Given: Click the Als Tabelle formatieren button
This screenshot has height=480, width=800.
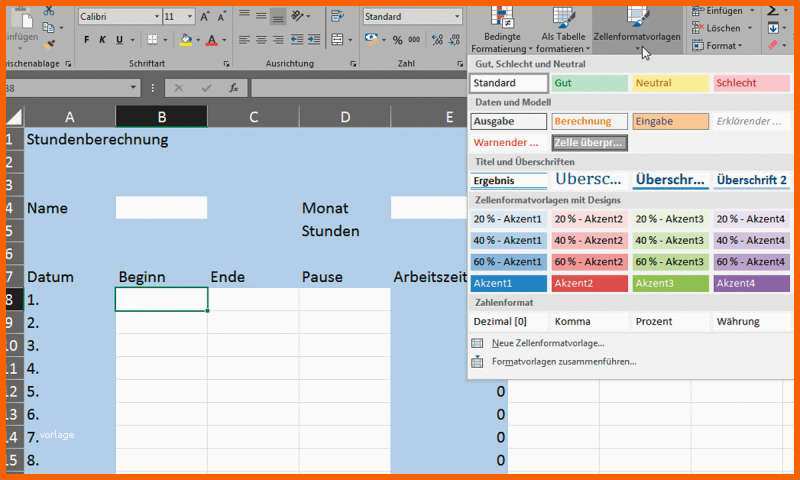Looking at the screenshot, I should point(563,32).
